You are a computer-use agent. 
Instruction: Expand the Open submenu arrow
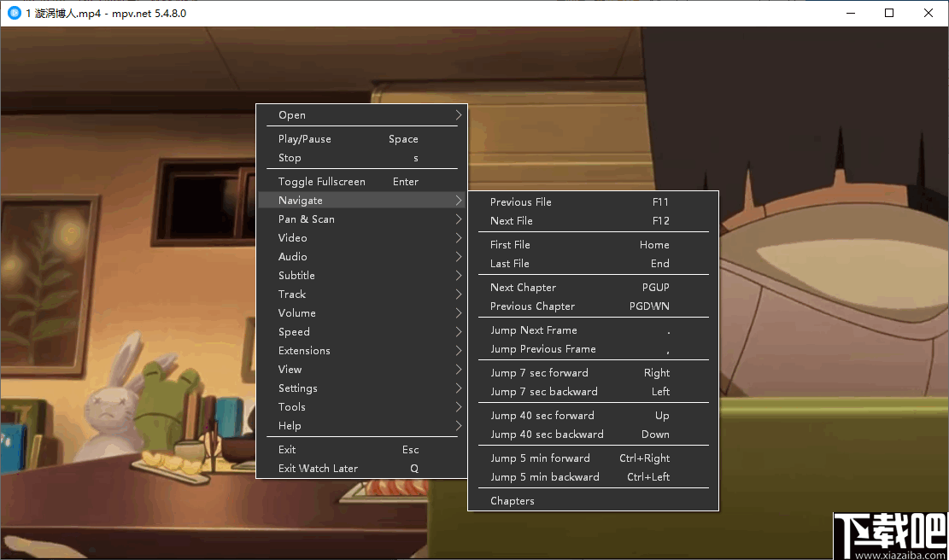click(458, 115)
